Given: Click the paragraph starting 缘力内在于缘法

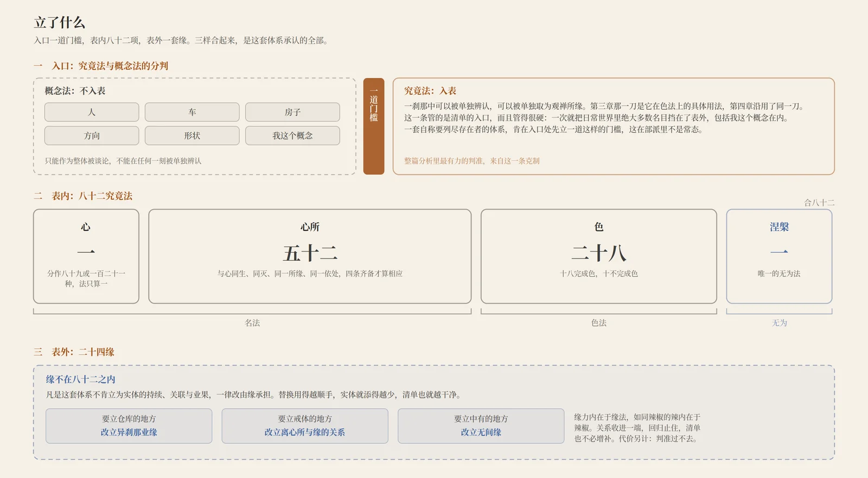Looking at the screenshot, I should pyautogui.click(x=637, y=428).
